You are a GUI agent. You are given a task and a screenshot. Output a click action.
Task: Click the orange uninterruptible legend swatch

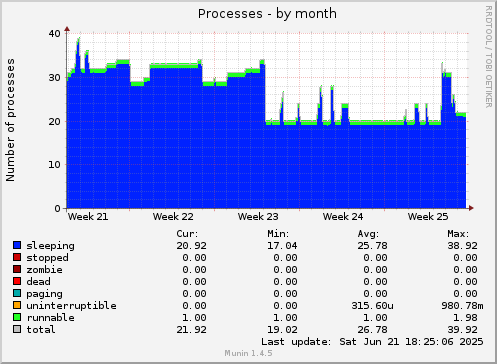[17, 305]
